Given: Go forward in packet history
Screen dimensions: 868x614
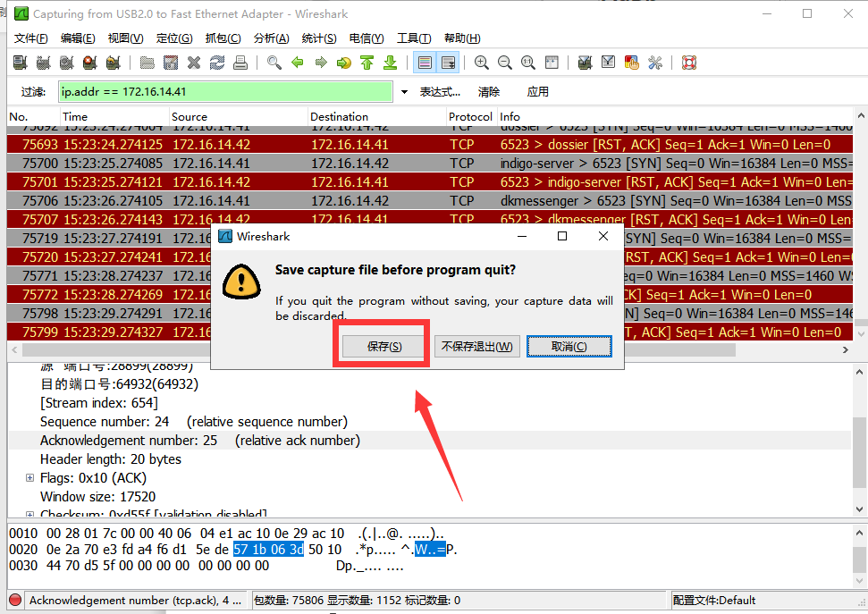Looking at the screenshot, I should [x=321, y=63].
